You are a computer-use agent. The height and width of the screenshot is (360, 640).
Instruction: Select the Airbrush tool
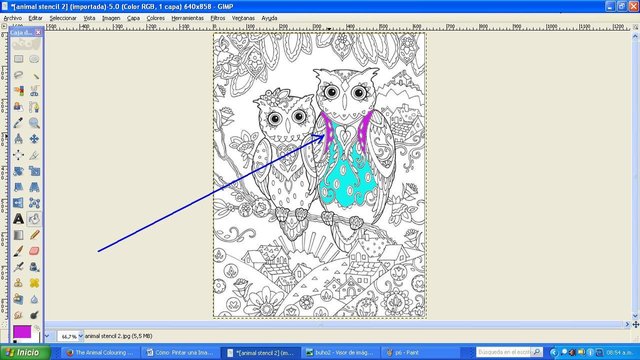(x=18, y=267)
